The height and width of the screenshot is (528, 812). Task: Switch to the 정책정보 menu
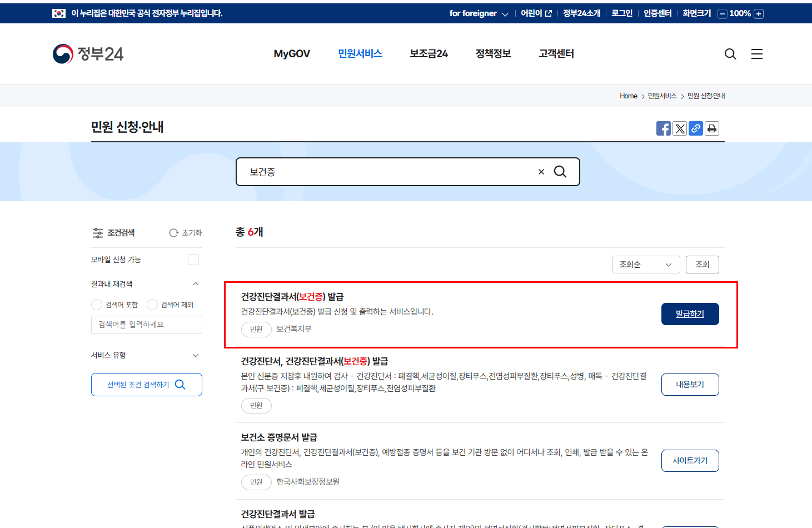492,53
